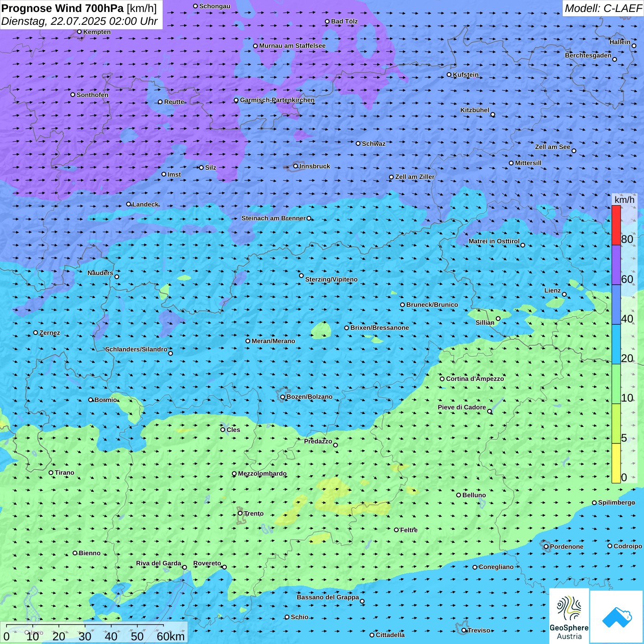Click the 'Codroipo' label
Image resolution: width=644 pixels, height=644 pixels.
[x=628, y=546]
